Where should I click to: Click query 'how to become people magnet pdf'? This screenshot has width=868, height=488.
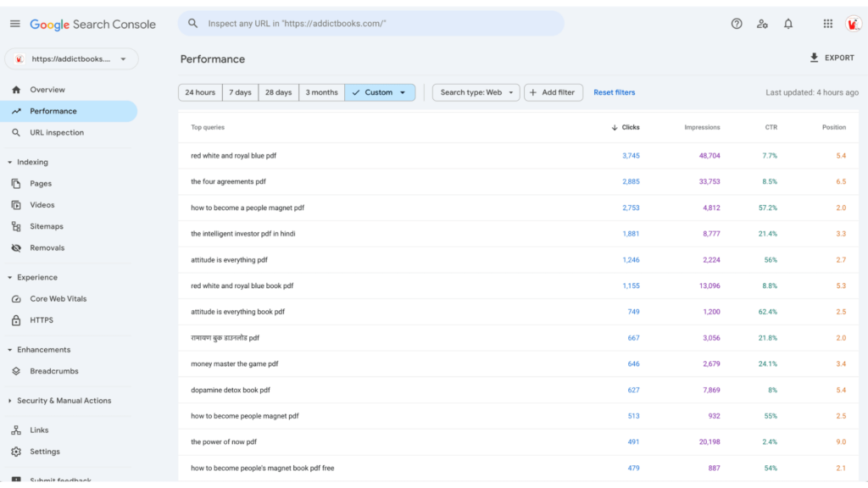245,416
